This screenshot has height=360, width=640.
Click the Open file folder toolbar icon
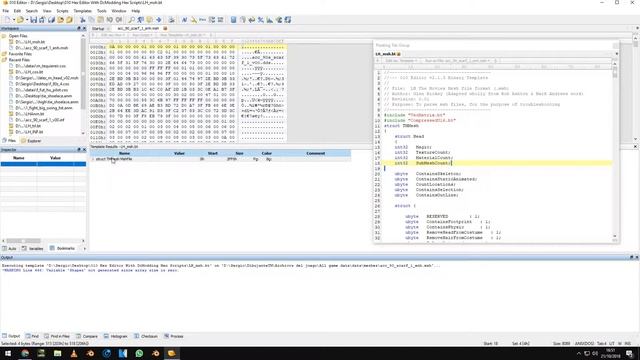(x=20, y=20)
